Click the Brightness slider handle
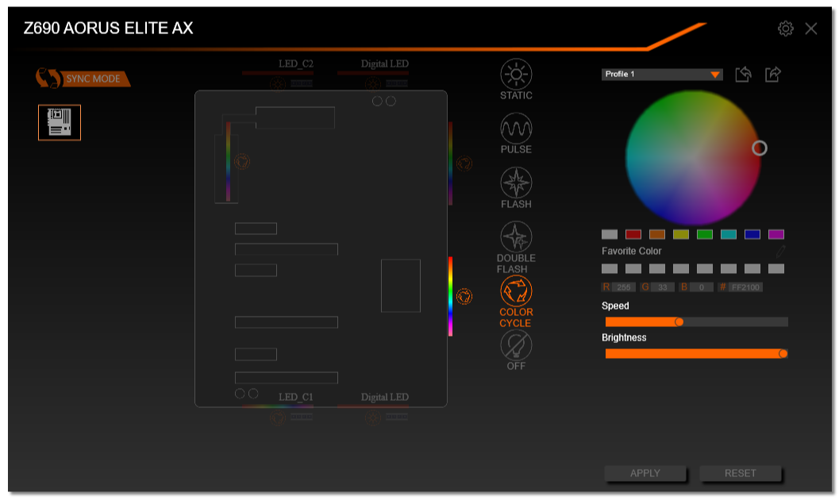 click(783, 354)
